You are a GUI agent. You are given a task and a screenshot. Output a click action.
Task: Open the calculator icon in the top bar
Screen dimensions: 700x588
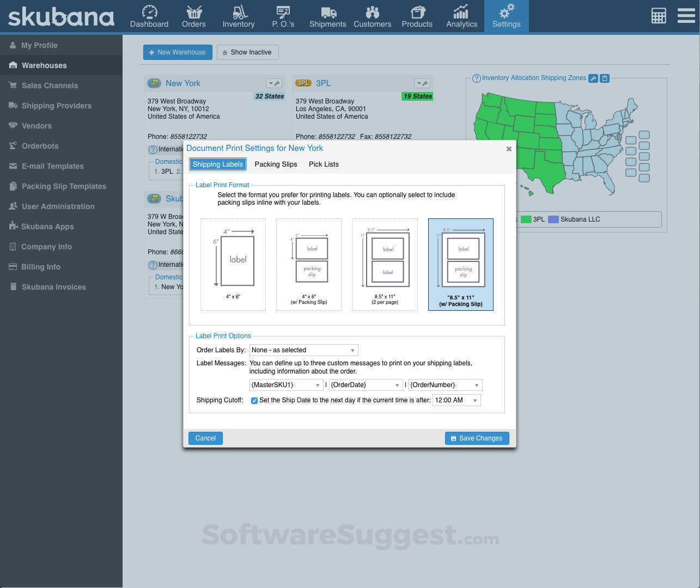click(x=659, y=16)
